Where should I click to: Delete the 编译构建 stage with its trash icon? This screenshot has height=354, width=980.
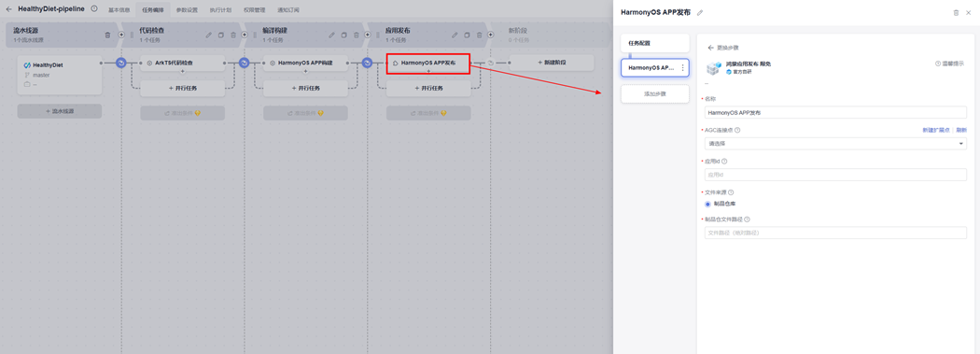(357, 35)
